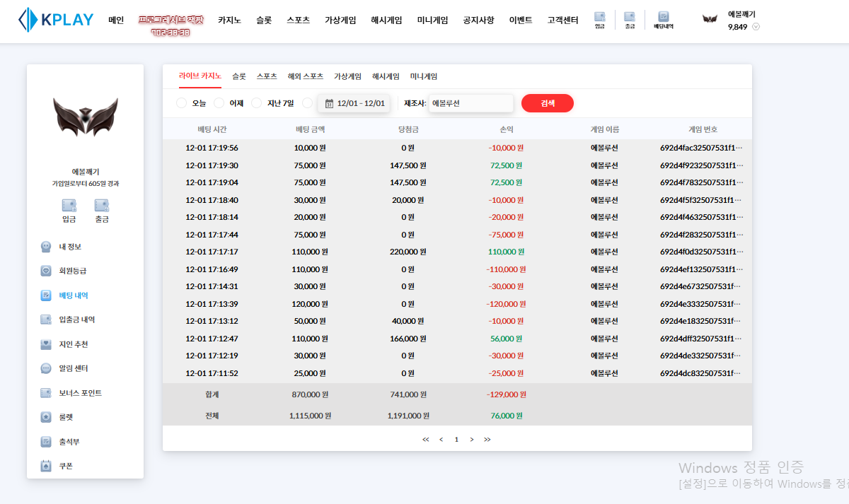The width and height of the screenshot is (849, 504).
Task: Open 쿠폰 in the sidebar
Action: click(66, 466)
